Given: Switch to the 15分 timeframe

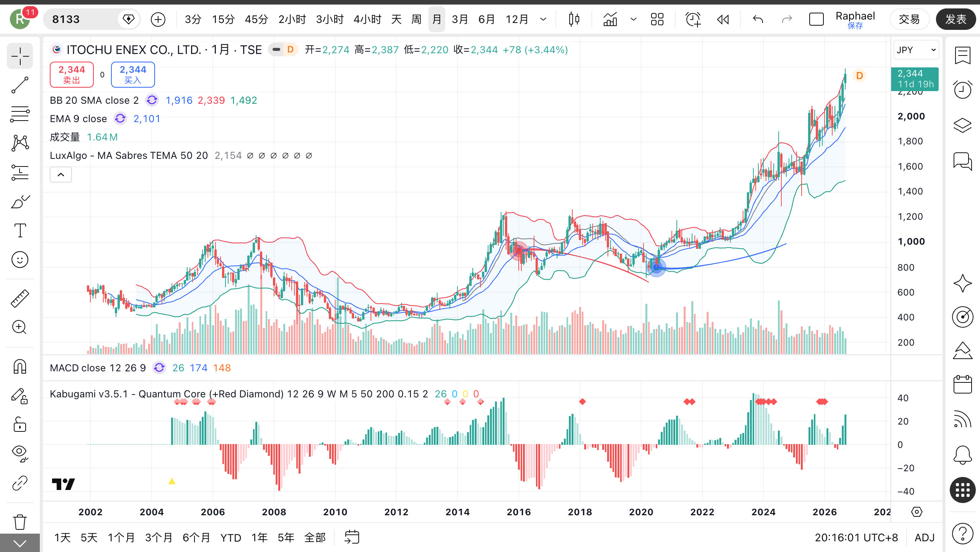Looking at the screenshot, I should tap(223, 19).
